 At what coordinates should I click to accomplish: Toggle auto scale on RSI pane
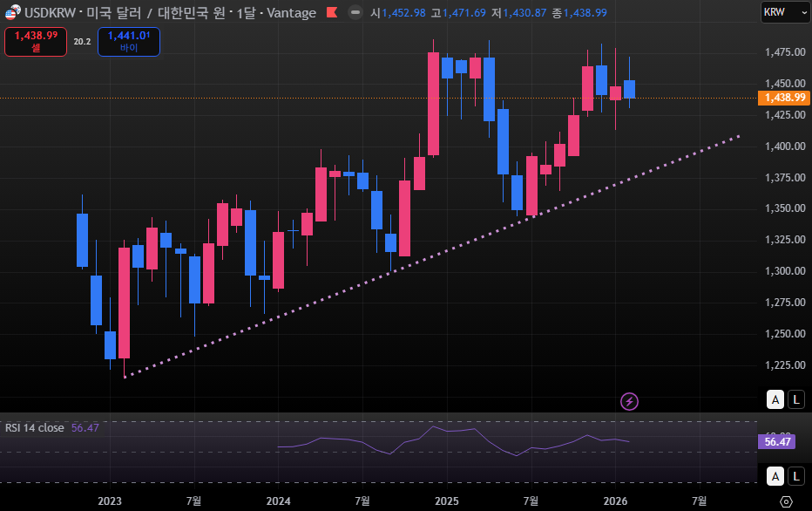point(774,475)
